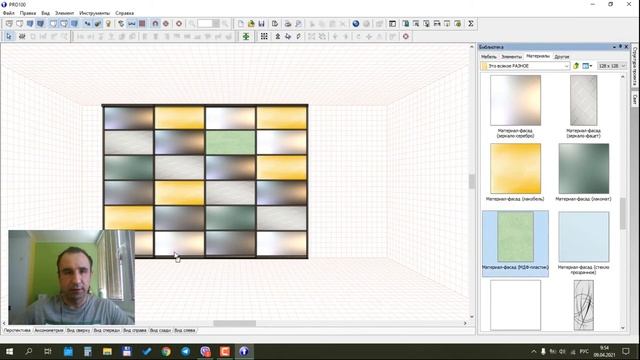Expand the 'Это всякое РАЗНОЕ' folder dropdown
Image resolution: width=640 pixels, height=360 pixels.
(567, 66)
